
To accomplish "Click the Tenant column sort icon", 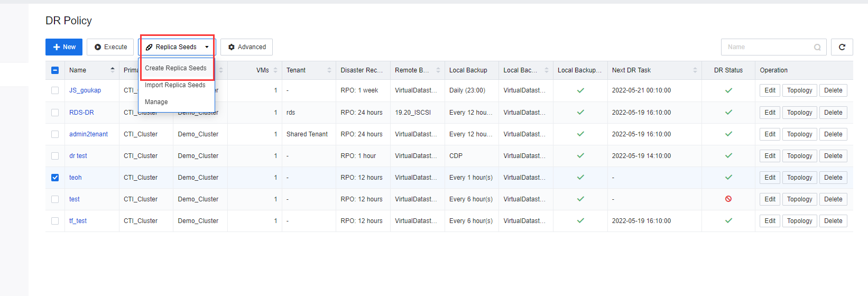I will click(329, 70).
